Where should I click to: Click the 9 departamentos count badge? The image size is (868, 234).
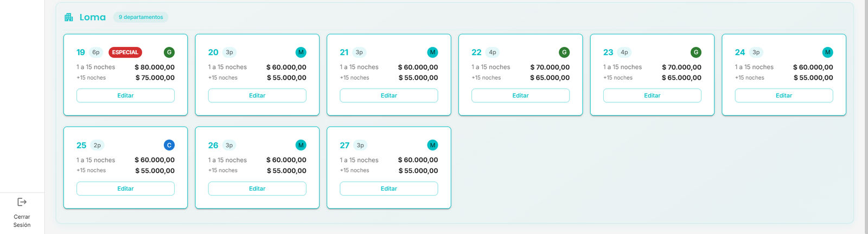pos(141,17)
